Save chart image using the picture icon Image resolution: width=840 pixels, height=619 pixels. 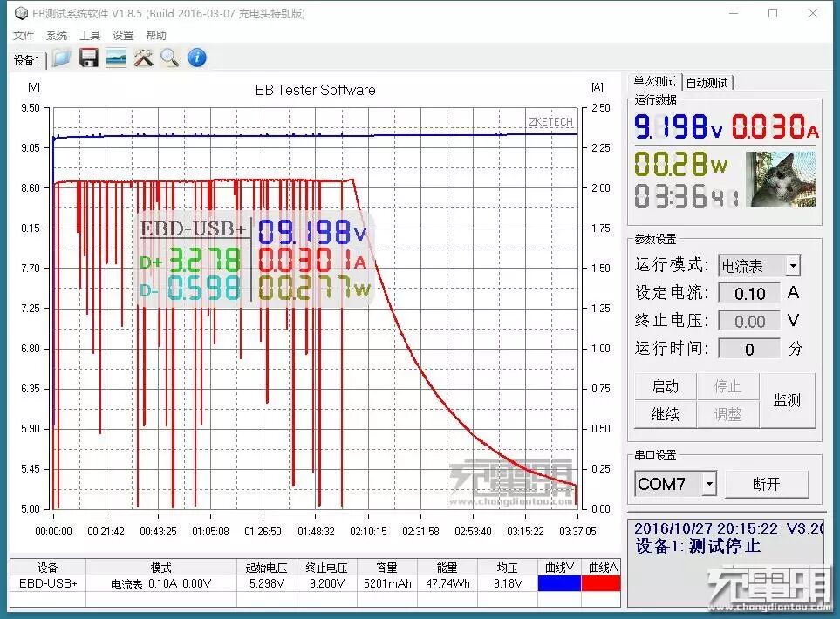[x=116, y=58]
